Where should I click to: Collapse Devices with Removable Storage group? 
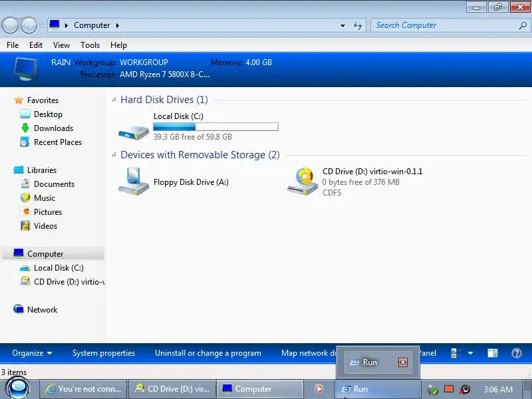[x=114, y=155]
